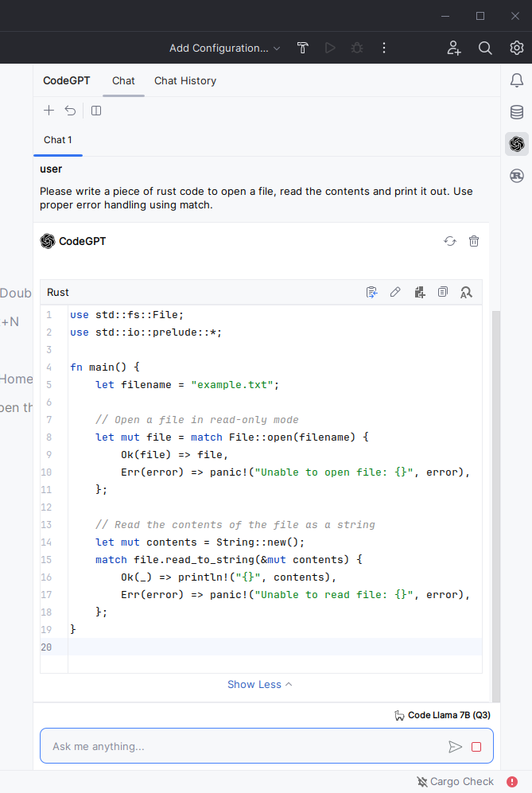The height and width of the screenshot is (793, 532).
Task: Click 'Unable to read file' panic line
Action: tap(295, 595)
